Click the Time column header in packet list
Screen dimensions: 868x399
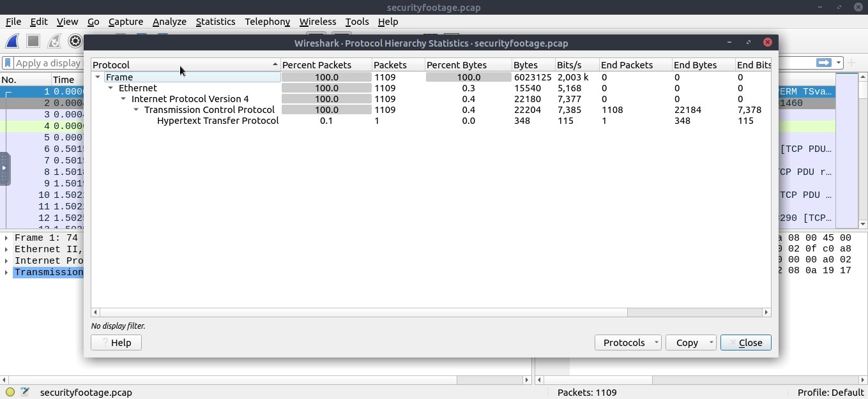[67, 80]
